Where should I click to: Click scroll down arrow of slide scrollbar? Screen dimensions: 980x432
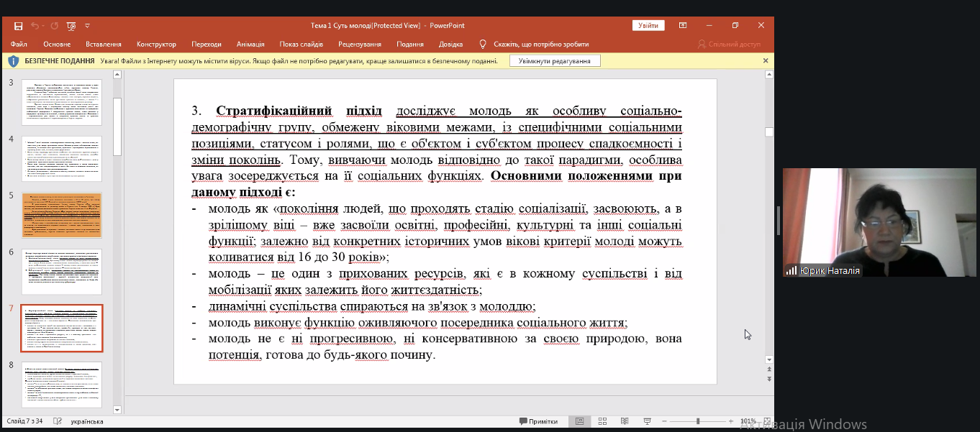click(x=769, y=359)
